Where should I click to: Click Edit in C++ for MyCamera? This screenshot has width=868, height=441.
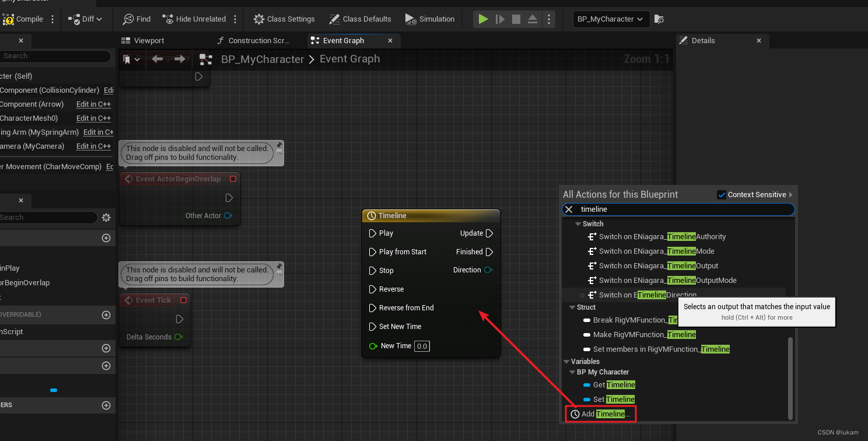93,146
